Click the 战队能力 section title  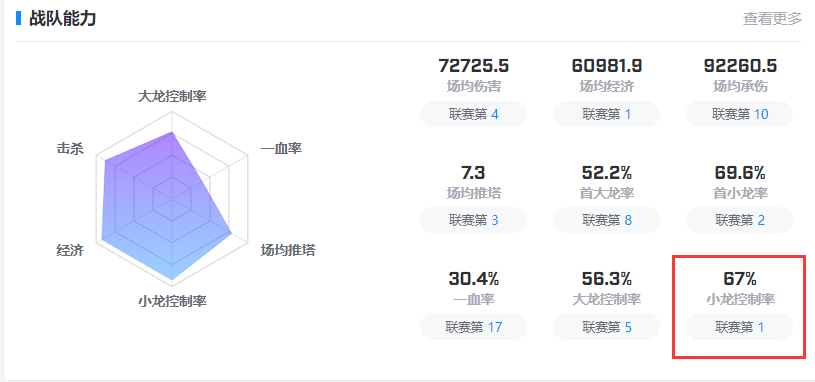[62, 19]
